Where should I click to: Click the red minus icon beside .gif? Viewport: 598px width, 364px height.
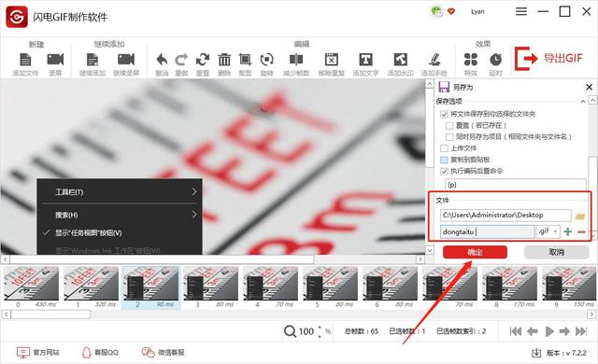point(581,231)
